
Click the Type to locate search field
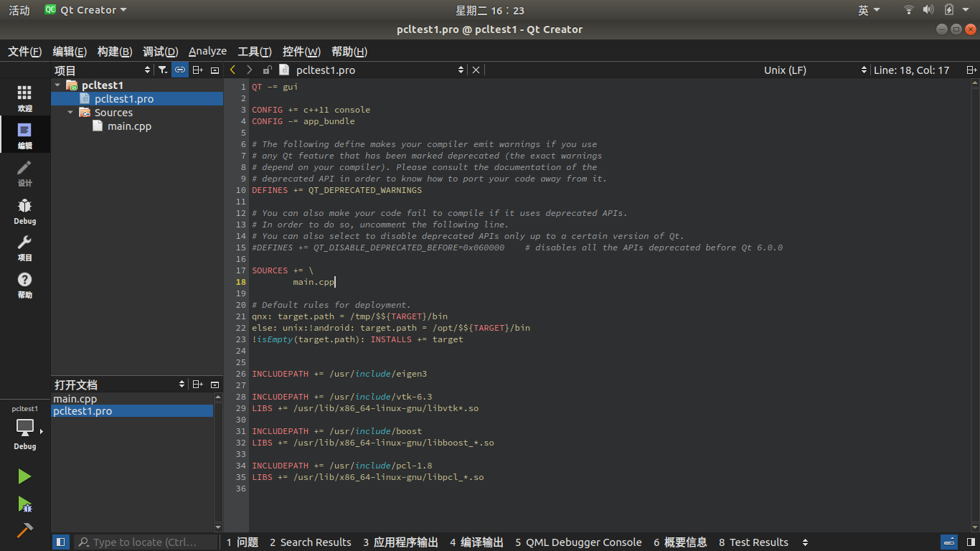tap(143, 542)
